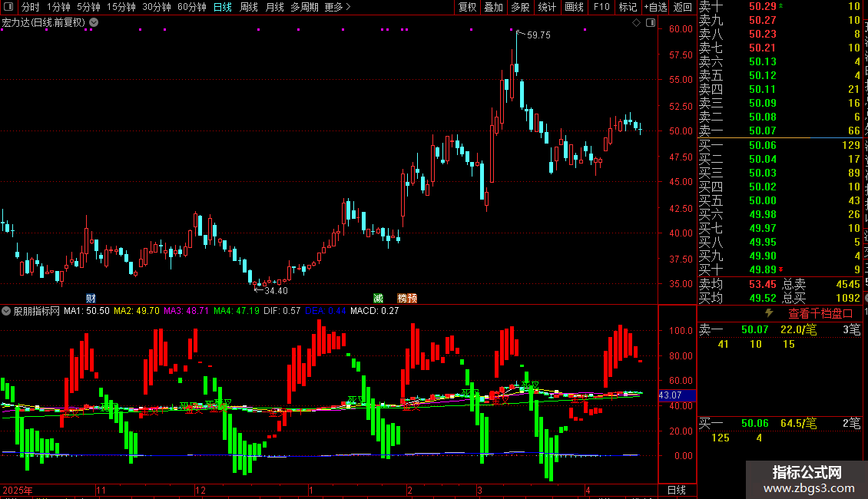Toggle the chart panel layout icon
The width and height of the screenshot is (868, 499).
point(651,23)
